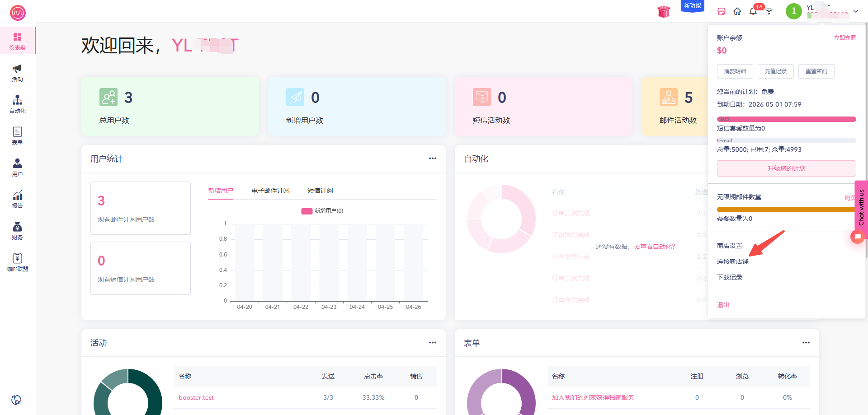Open the Chat with us side tab
The width and height of the screenshot is (868, 415).
(x=861, y=207)
